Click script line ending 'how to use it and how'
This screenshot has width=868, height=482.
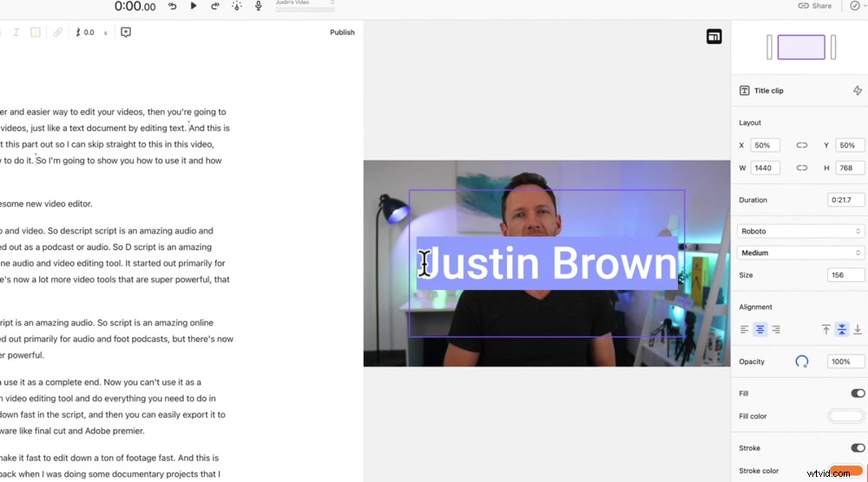(x=111, y=161)
